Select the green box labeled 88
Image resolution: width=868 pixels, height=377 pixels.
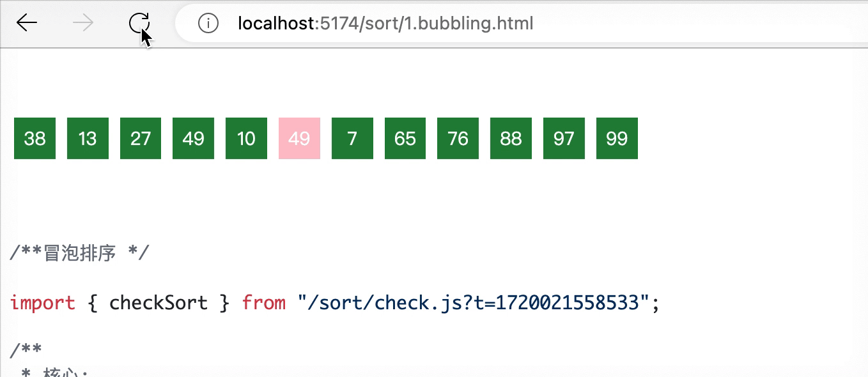click(x=510, y=138)
